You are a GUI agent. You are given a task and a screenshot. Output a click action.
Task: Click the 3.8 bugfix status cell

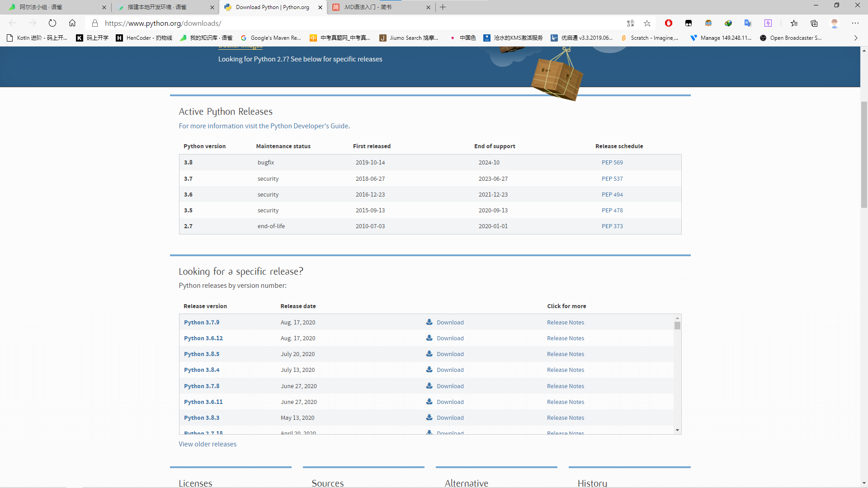coord(266,163)
